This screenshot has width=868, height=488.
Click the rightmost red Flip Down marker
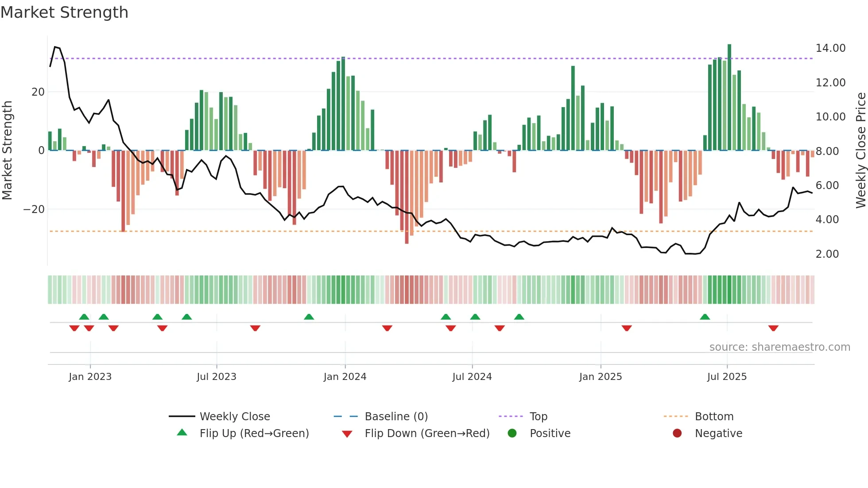coord(773,328)
